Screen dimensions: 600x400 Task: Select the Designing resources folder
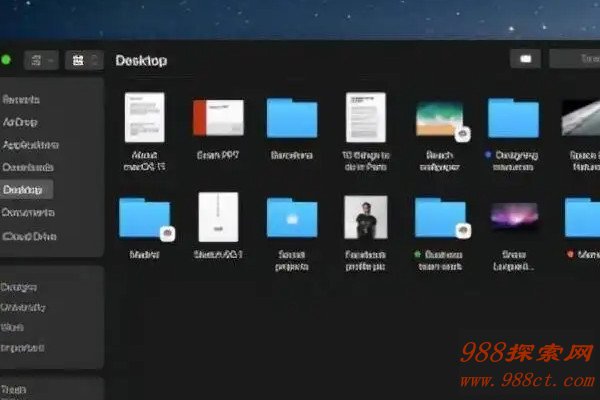tap(513, 119)
